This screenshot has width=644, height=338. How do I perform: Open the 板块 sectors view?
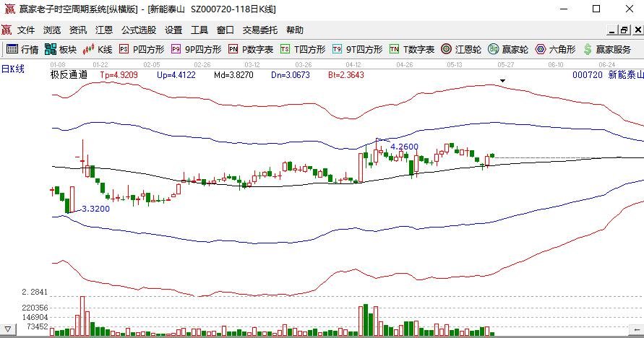(61, 50)
